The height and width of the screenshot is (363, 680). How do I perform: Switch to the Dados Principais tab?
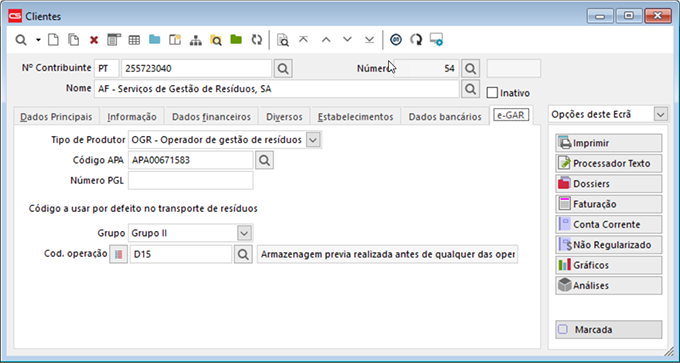(56, 117)
